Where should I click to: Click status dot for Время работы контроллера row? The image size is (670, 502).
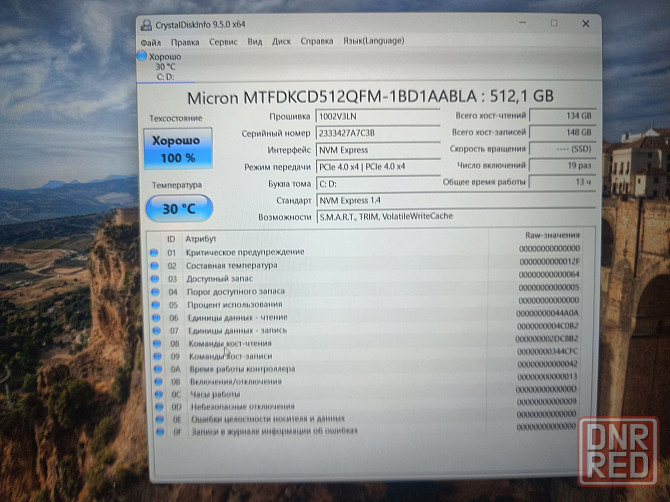click(x=158, y=369)
